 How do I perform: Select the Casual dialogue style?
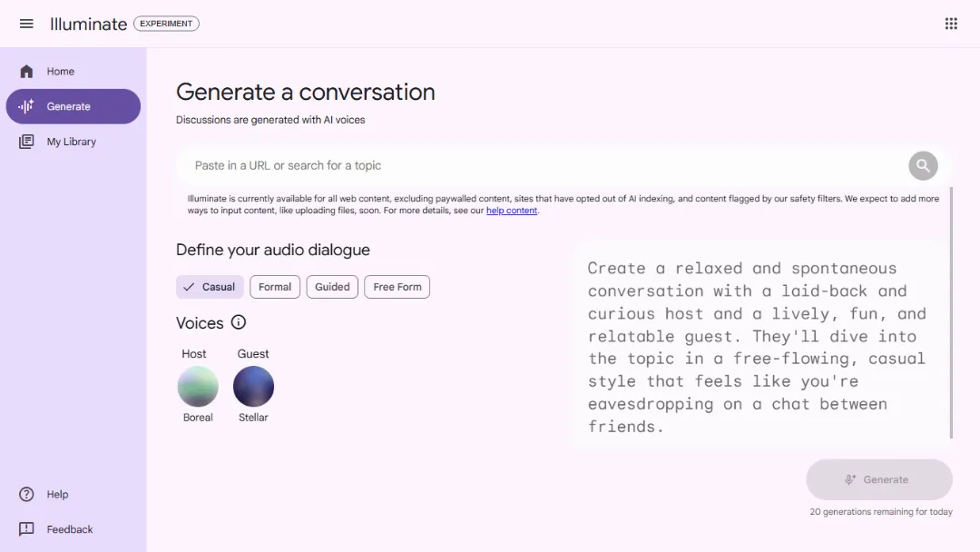click(x=210, y=287)
